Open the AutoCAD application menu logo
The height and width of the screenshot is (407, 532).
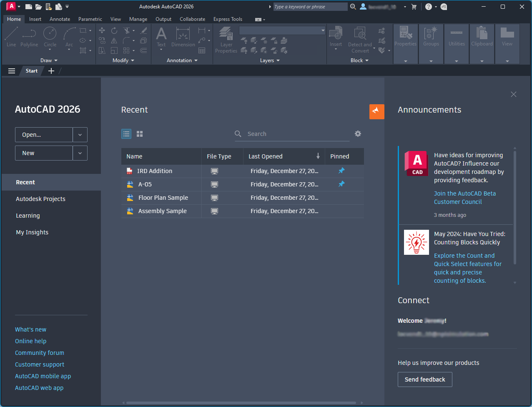[x=11, y=6]
